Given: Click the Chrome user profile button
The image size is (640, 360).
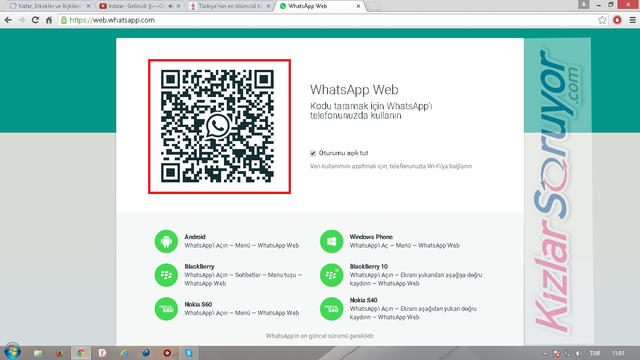Looking at the screenshot, I should pos(584,4).
